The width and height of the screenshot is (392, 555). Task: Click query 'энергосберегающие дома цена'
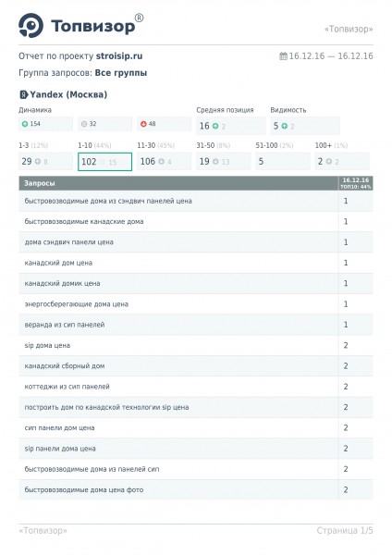pyautogui.click(x=77, y=304)
